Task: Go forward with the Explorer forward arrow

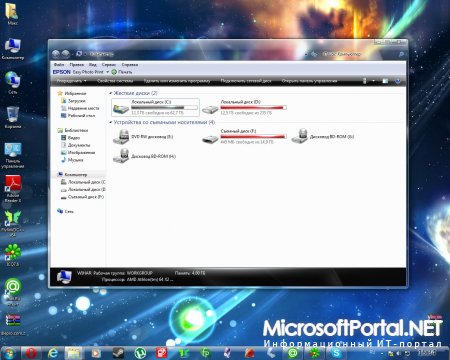Action: (65, 54)
